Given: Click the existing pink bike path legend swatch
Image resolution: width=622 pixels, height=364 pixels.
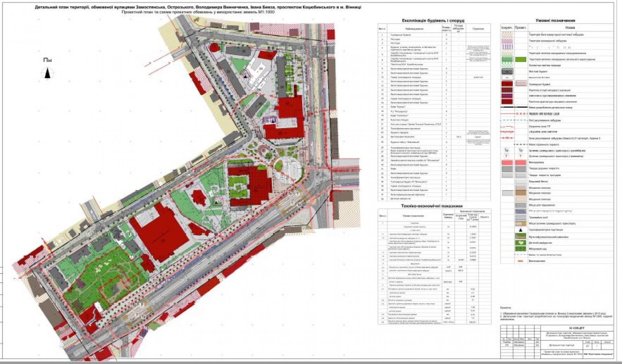Looking at the screenshot, I should point(507,163).
